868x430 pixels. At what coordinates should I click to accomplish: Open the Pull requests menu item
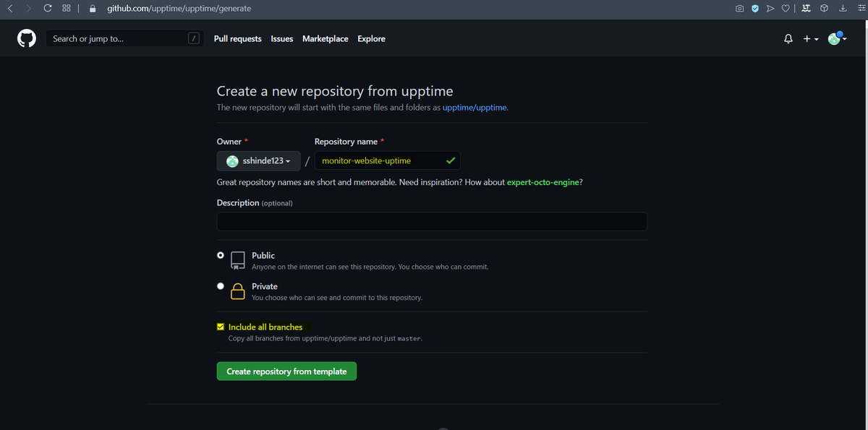coord(238,39)
